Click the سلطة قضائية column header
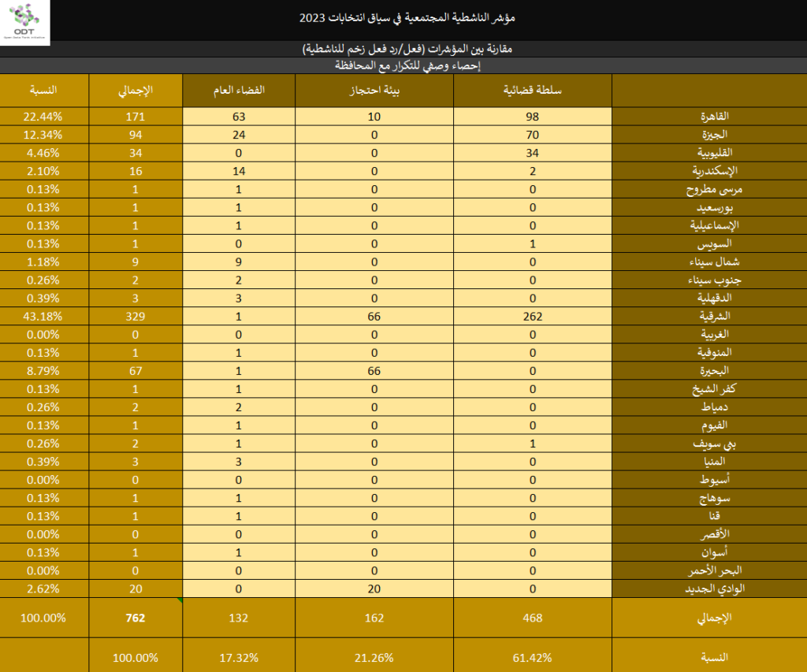 point(532,90)
